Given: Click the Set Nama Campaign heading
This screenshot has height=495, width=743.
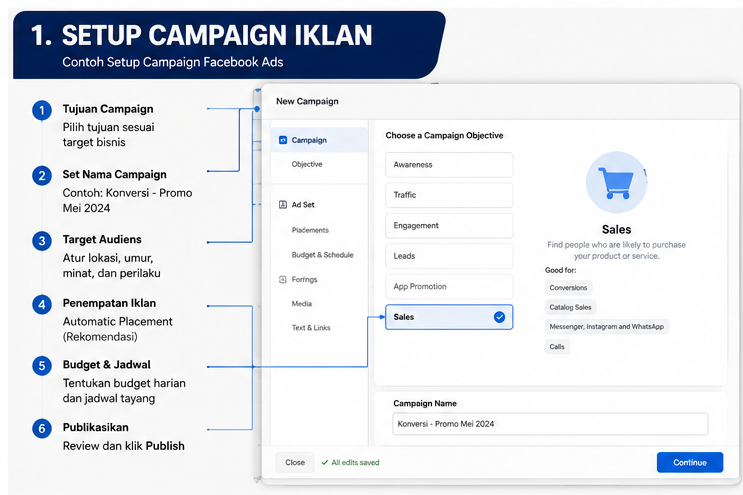Looking at the screenshot, I should tap(115, 174).
